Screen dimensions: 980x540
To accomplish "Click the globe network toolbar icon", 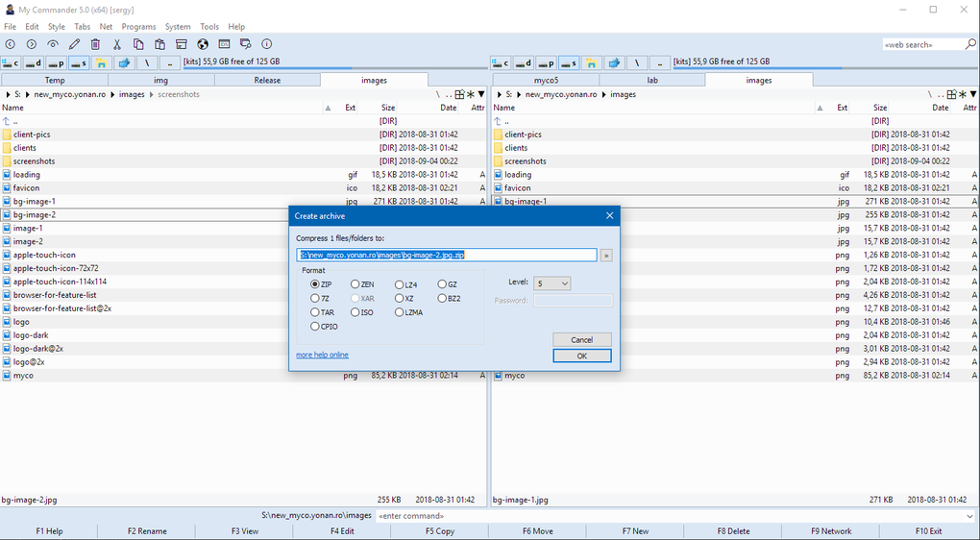I will (203, 44).
